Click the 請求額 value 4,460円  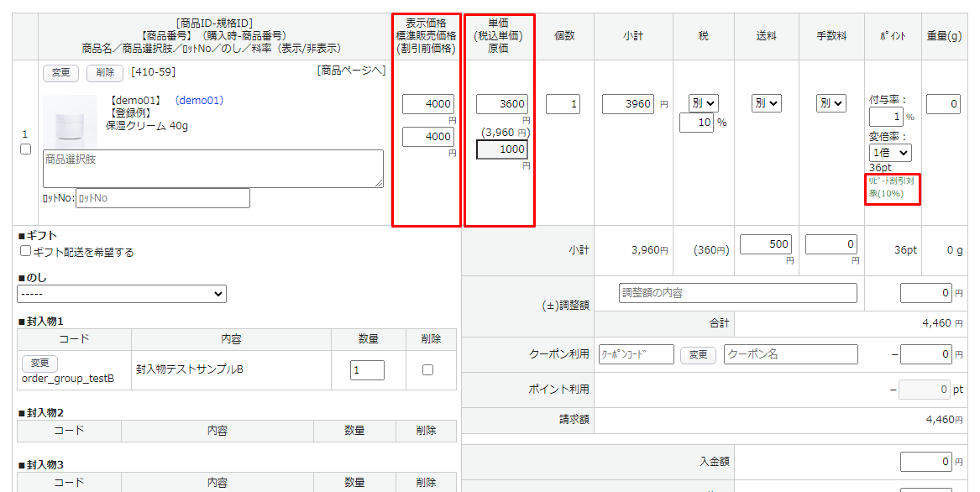pyautogui.click(x=944, y=420)
